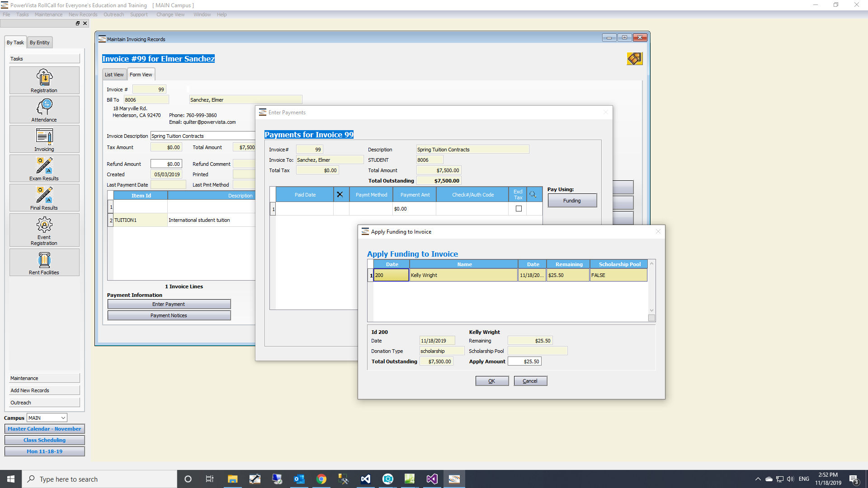
Task: Click OK in Apply Funding dialog
Action: [x=492, y=381]
